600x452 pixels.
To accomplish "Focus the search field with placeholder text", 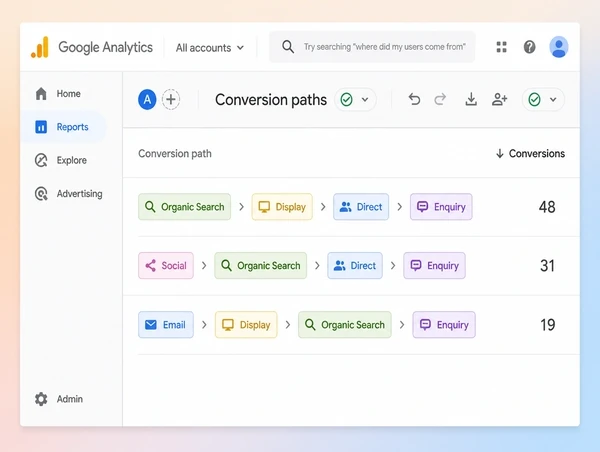I will point(372,47).
